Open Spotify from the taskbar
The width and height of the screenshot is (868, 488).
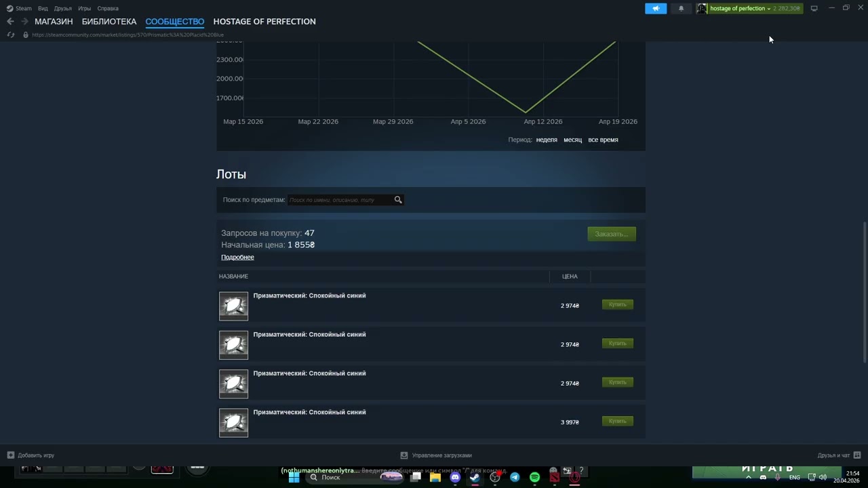(x=534, y=477)
